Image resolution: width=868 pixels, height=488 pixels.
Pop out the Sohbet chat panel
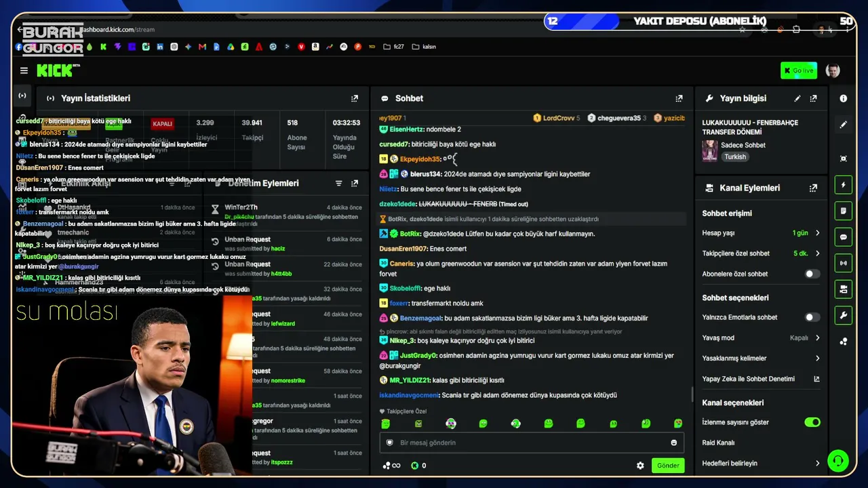coord(679,98)
